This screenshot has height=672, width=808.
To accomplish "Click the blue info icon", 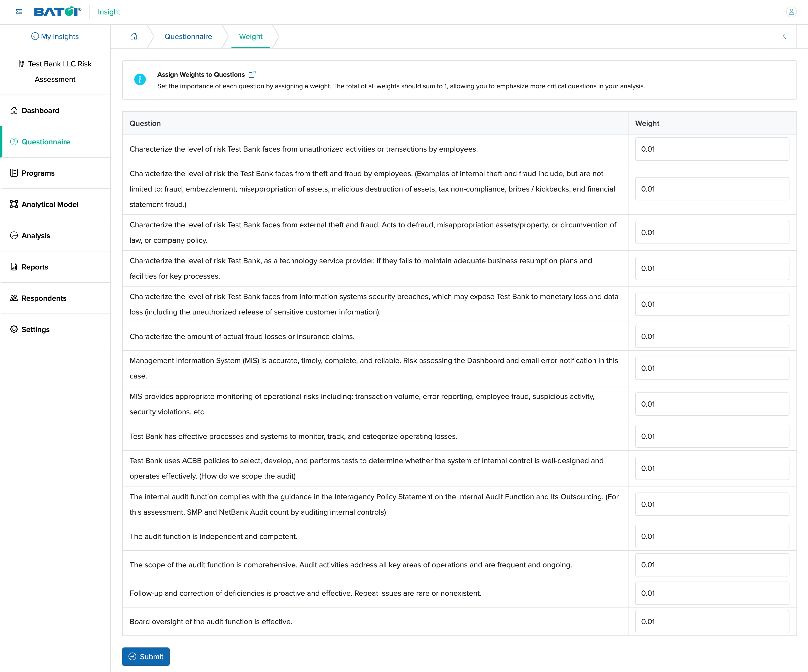I will [140, 80].
